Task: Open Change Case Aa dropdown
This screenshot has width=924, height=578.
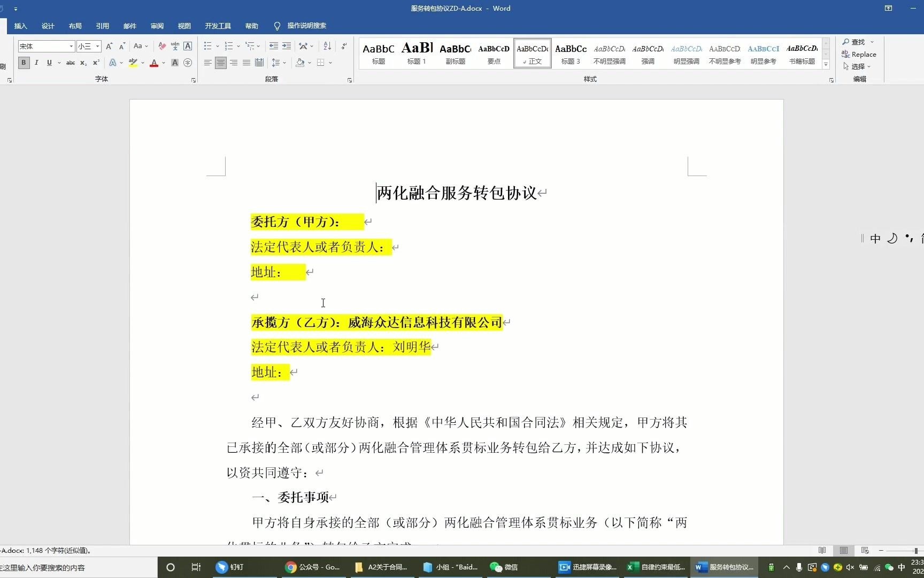Action: [x=141, y=46]
